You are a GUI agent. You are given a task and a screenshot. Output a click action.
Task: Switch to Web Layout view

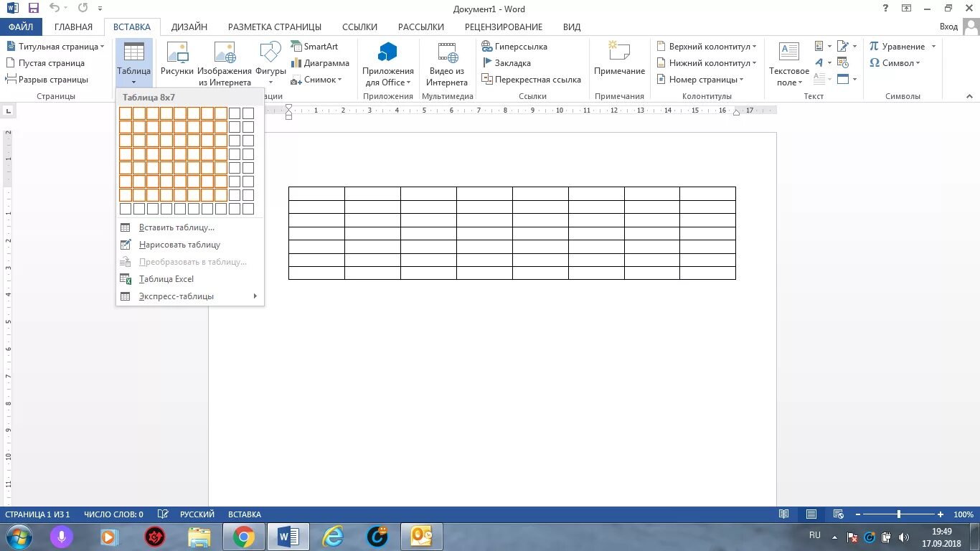pos(838,514)
